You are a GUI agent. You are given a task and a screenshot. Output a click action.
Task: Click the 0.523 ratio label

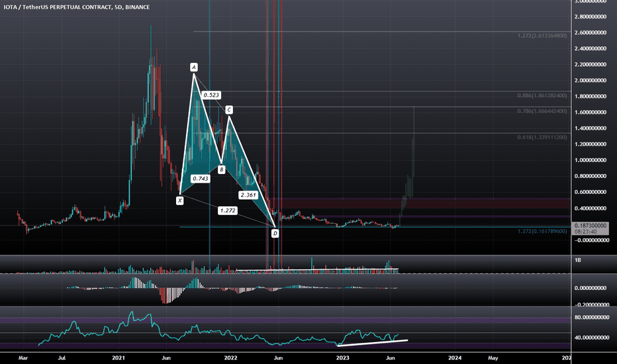[211, 95]
